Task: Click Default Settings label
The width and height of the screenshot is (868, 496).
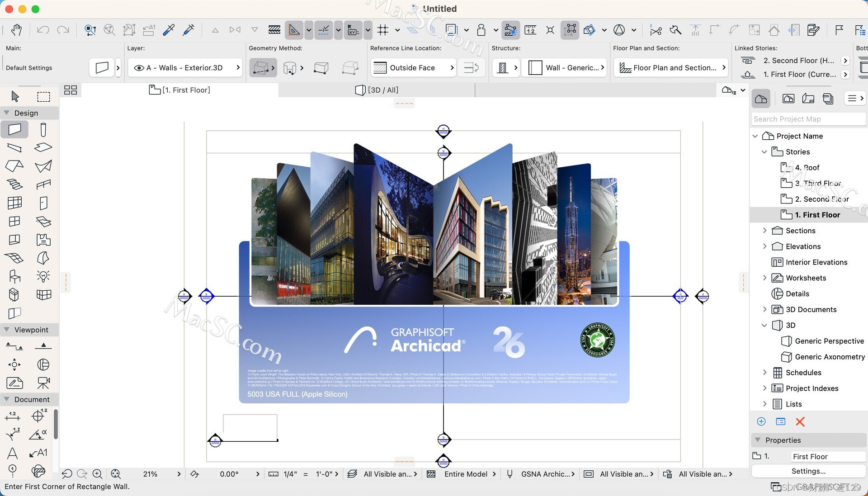Action: (29, 68)
